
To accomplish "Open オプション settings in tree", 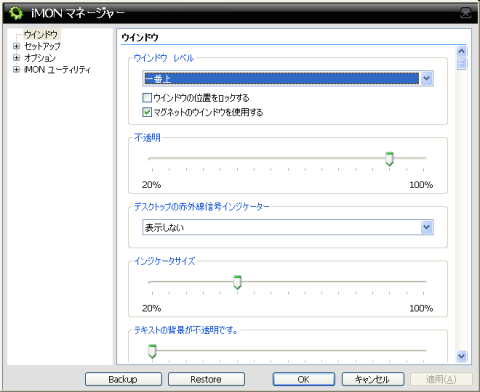I will click(40, 58).
